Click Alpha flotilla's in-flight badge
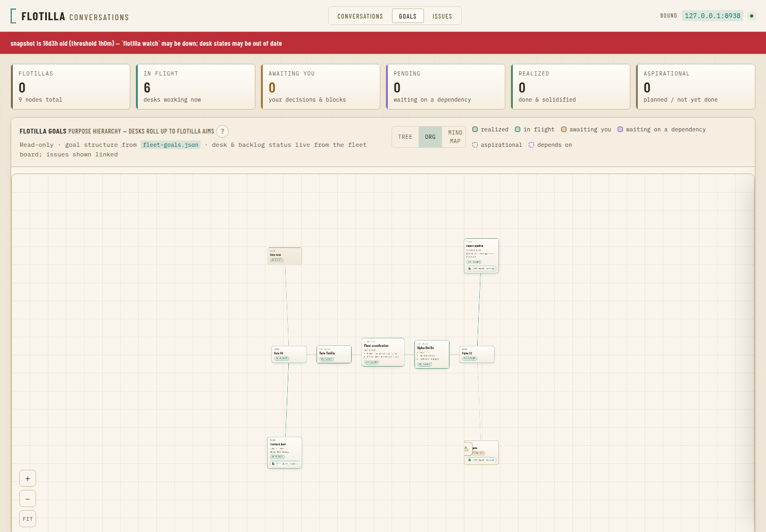 coord(424,364)
